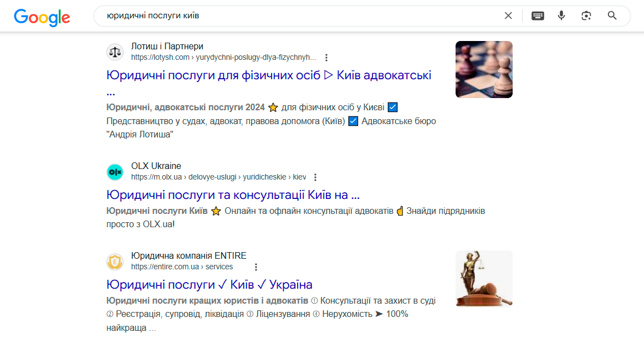Click the Лотиш і Партнери site name

(167, 47)
